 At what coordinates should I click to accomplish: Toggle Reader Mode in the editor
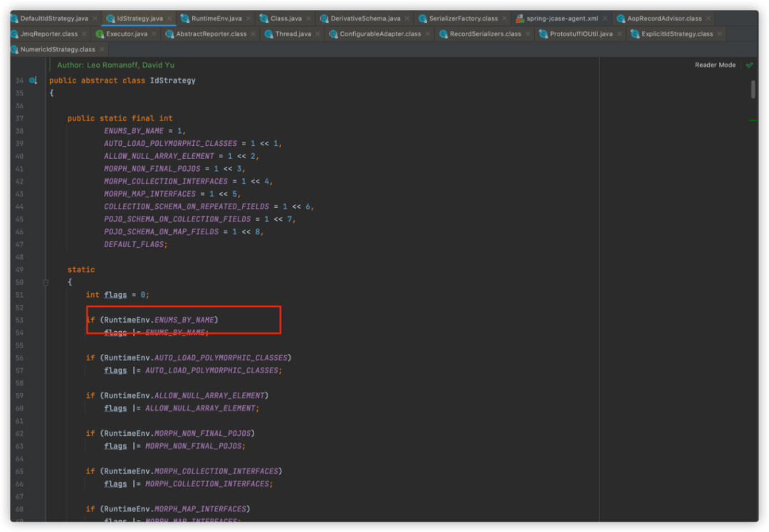pos(715,65)
